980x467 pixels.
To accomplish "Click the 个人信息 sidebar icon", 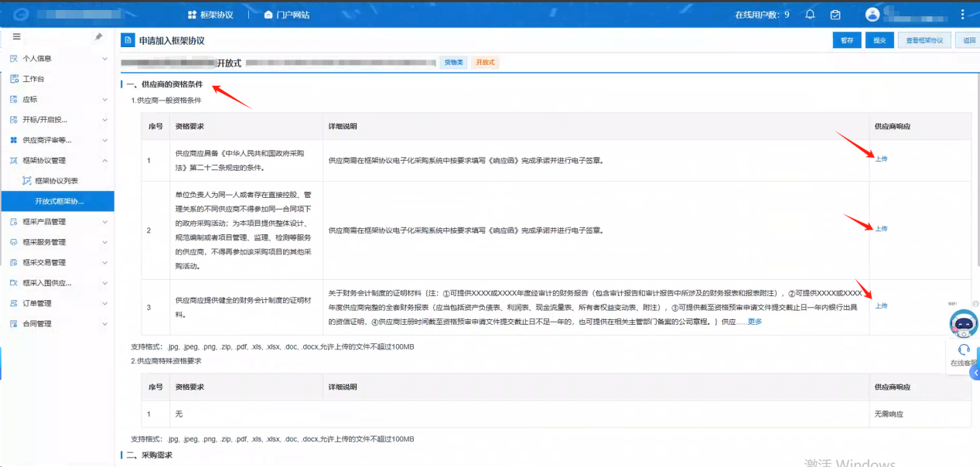I will [x=14, y=58].
